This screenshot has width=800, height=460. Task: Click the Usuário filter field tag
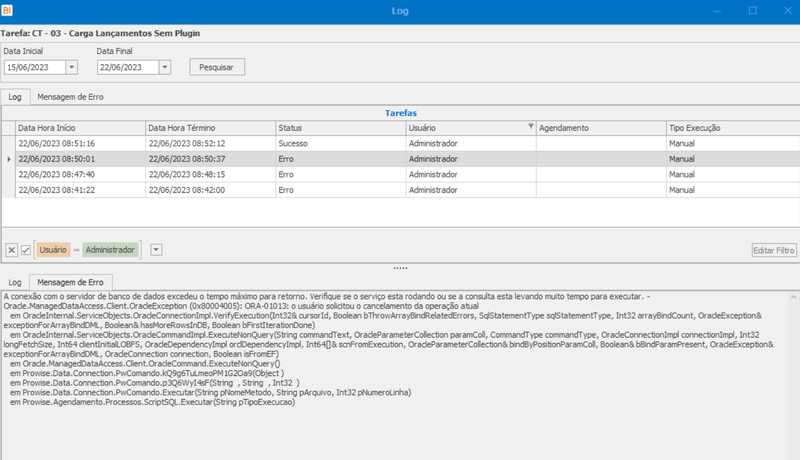point(53,250)
